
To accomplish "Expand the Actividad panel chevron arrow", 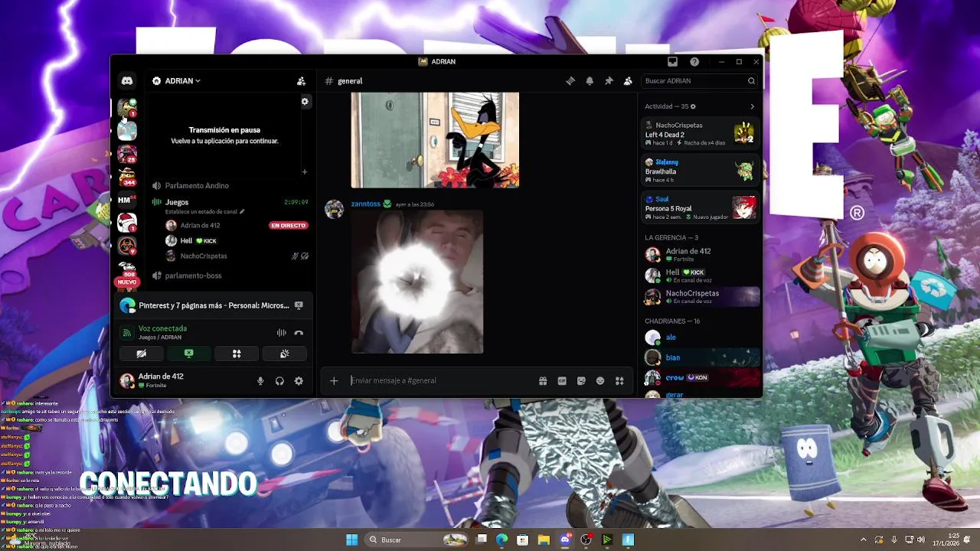I will tap(752, 106).
